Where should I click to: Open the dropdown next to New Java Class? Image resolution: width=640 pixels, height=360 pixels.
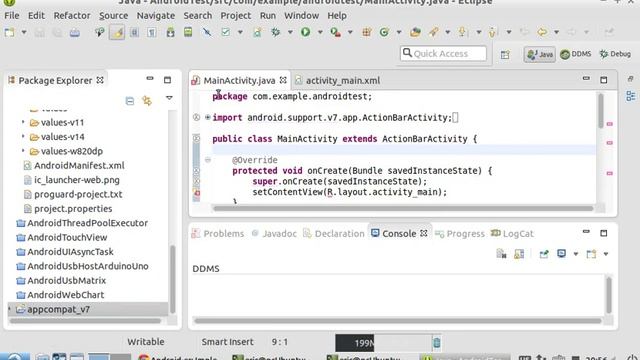398,32
